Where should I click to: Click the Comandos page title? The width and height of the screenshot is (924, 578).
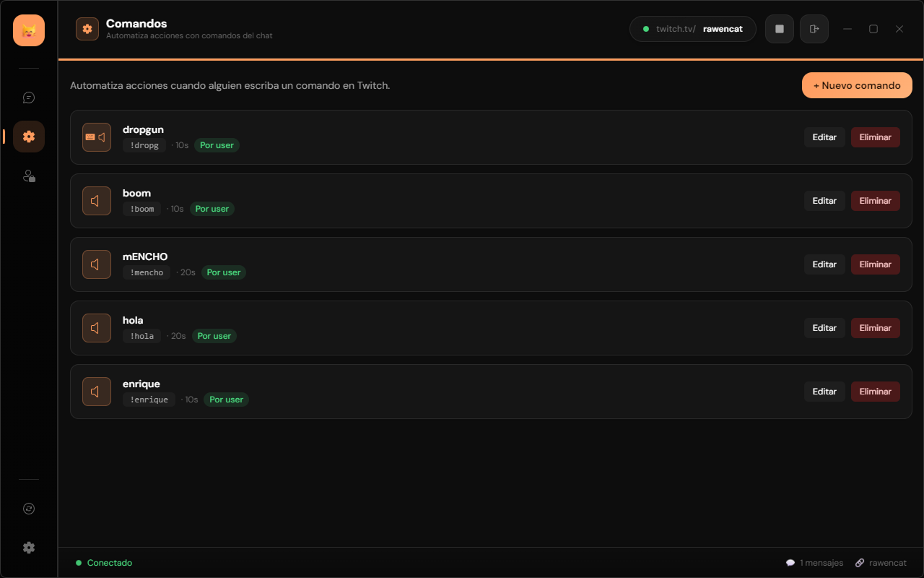coord(136,23)
